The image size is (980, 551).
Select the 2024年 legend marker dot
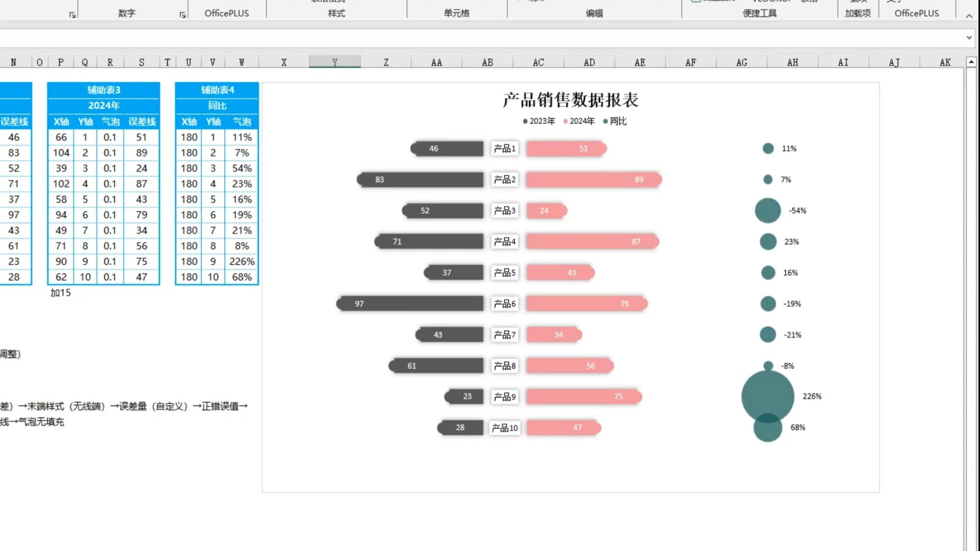pyautogui.click(x=565, y=121)
